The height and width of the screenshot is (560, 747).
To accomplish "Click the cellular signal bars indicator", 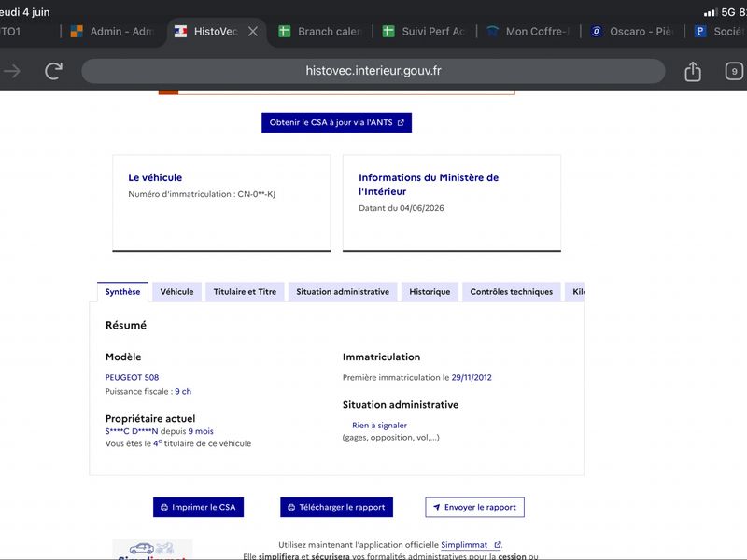I will [711, 12].
